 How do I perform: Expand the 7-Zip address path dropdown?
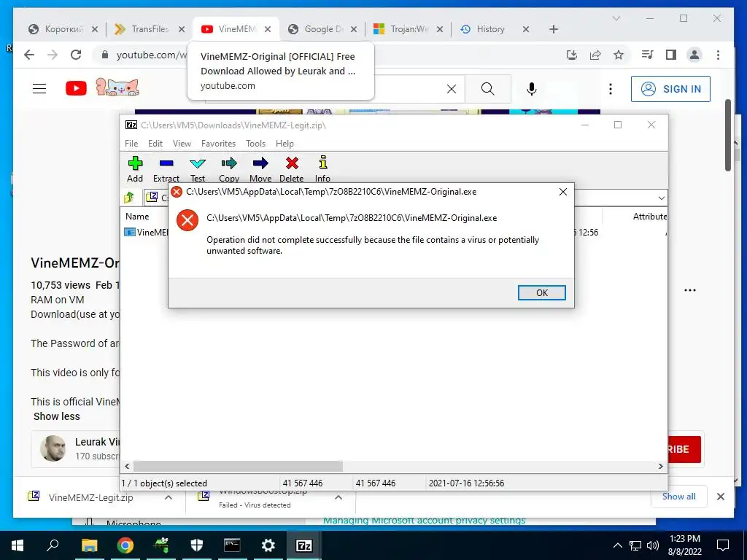tap(661, 198)
